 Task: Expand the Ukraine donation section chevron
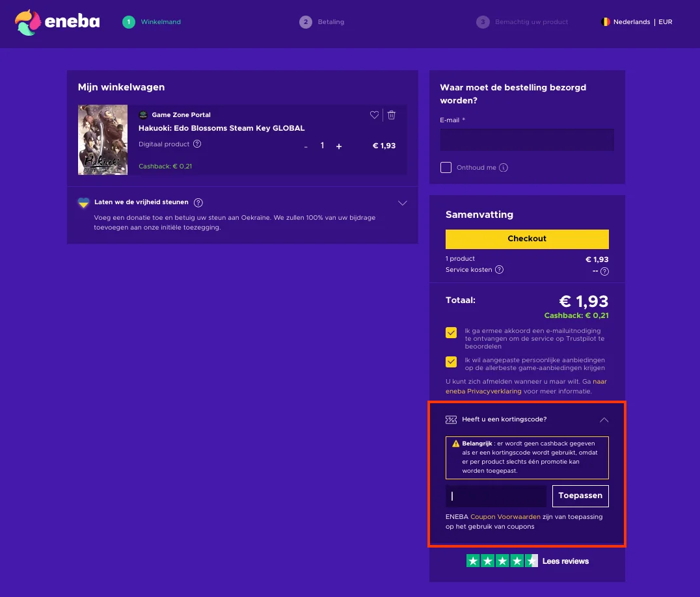tap(402, 203)
